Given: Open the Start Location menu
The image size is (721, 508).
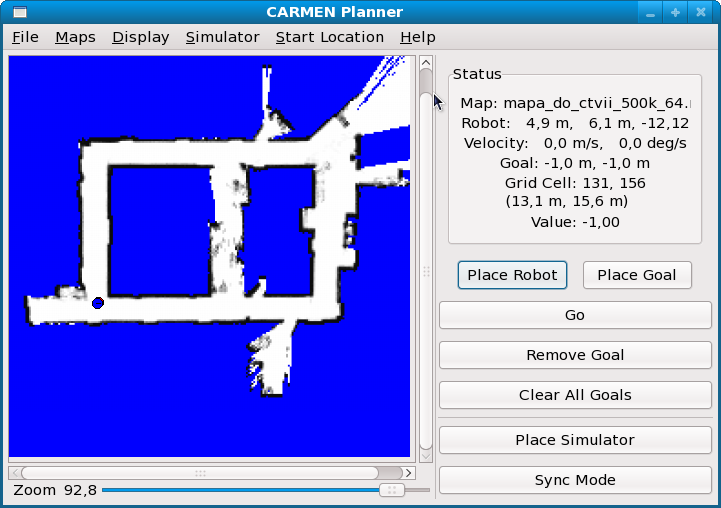Looking at the screenshot, I should [x=330, y=37].
